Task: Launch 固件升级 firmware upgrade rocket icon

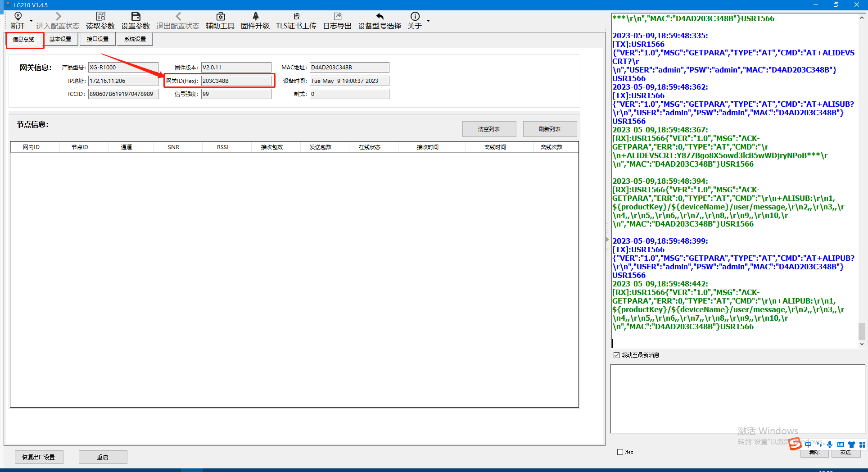Action: (255, 17)
